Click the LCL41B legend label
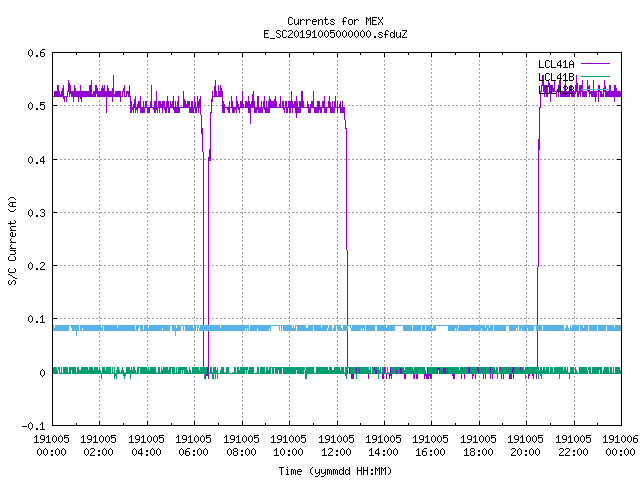 coord(556,77)
